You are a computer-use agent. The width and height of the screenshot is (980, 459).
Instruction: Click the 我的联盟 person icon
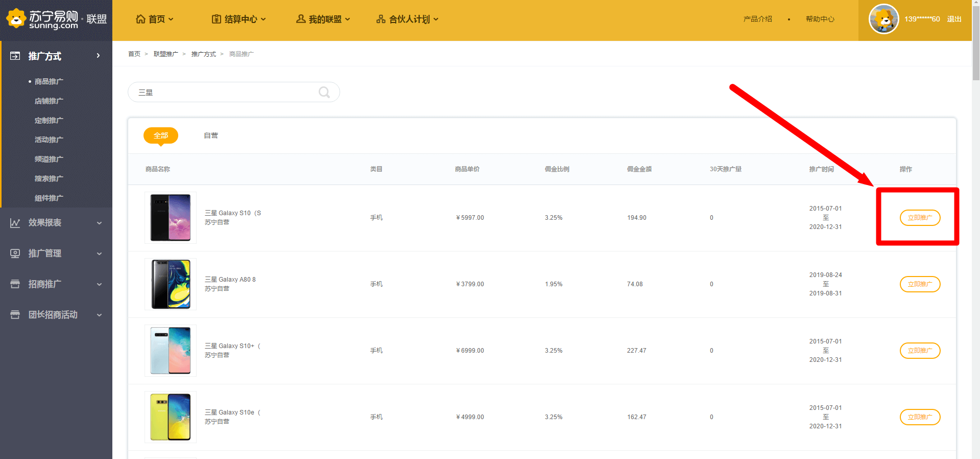tap(301, 19)
